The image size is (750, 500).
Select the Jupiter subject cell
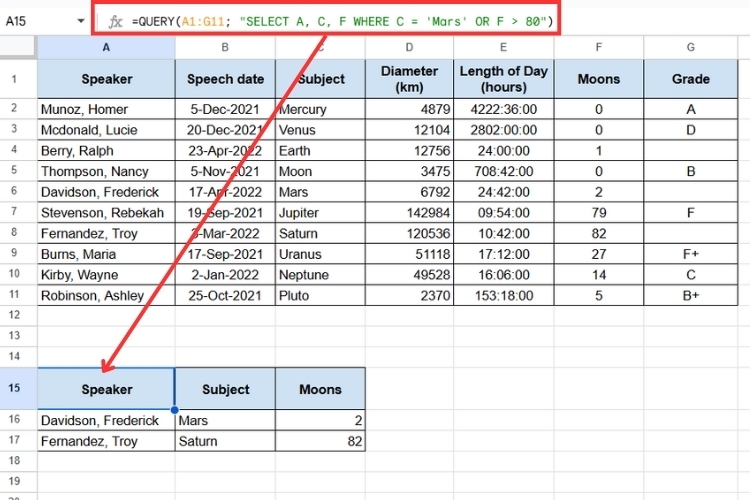click(x=320, y=212)
